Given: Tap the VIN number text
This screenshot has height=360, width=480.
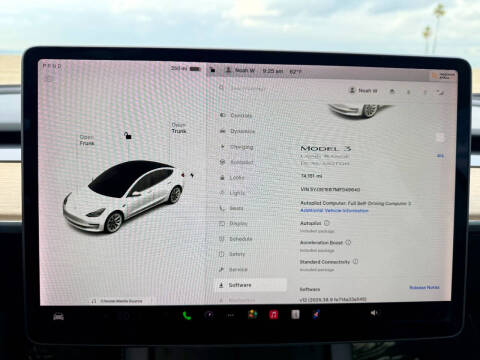Looking at the screenshot, I should tap(330, 189).
